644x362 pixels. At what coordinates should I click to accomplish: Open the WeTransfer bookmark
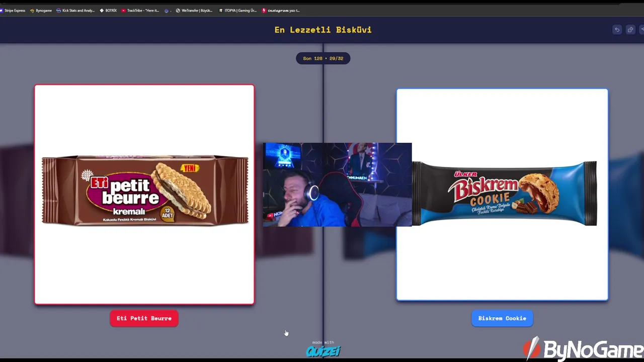(194, 11)
